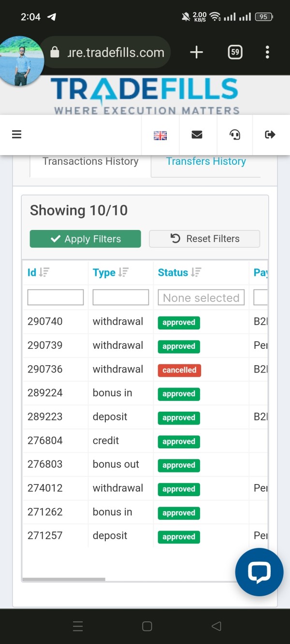Focus the Id filter input field
The height and width of the screenshot is (644, 290).
[56, 298]
